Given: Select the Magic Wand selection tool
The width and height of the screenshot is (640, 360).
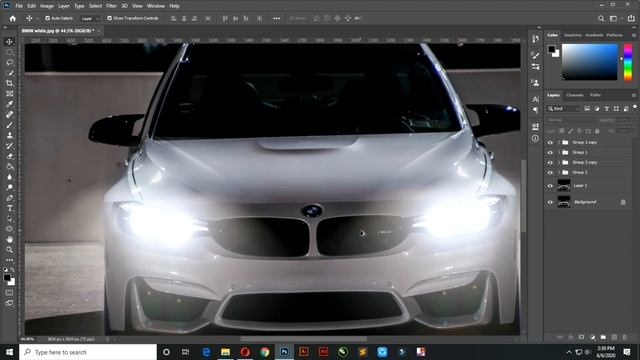Looking at the screenshot, I should click(x=9, y=73).
